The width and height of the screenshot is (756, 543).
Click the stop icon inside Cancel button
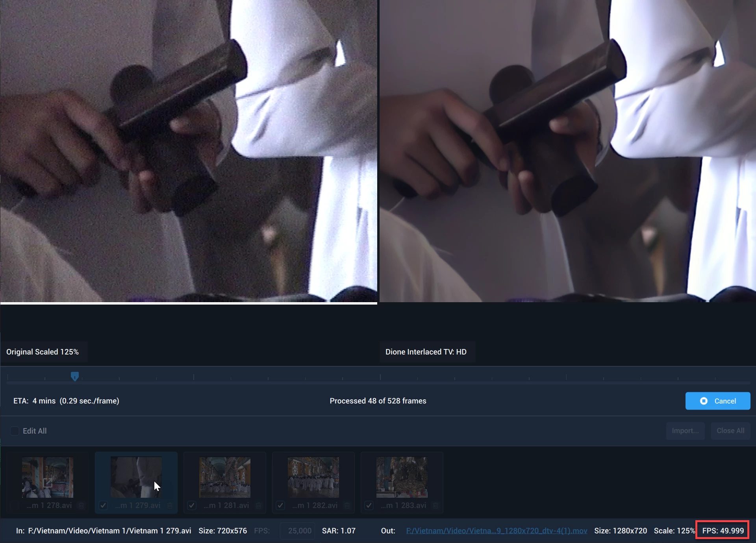click(x=704, y=401)
